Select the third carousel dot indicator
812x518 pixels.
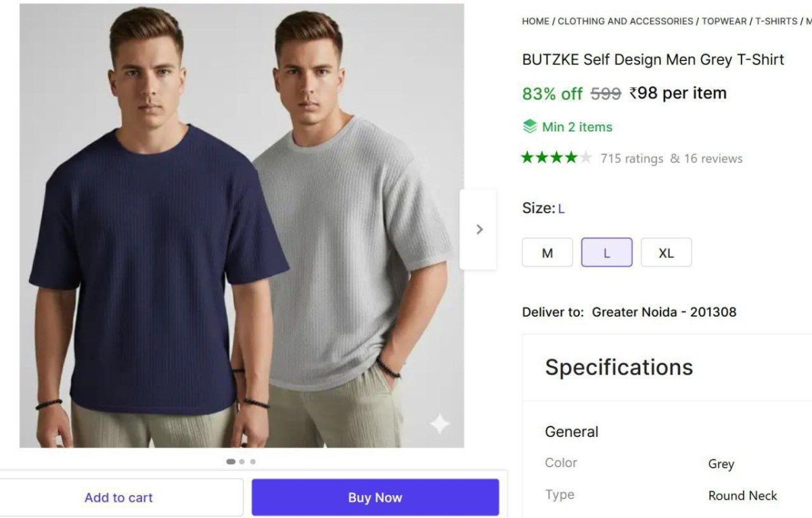(x=253, y=462)
